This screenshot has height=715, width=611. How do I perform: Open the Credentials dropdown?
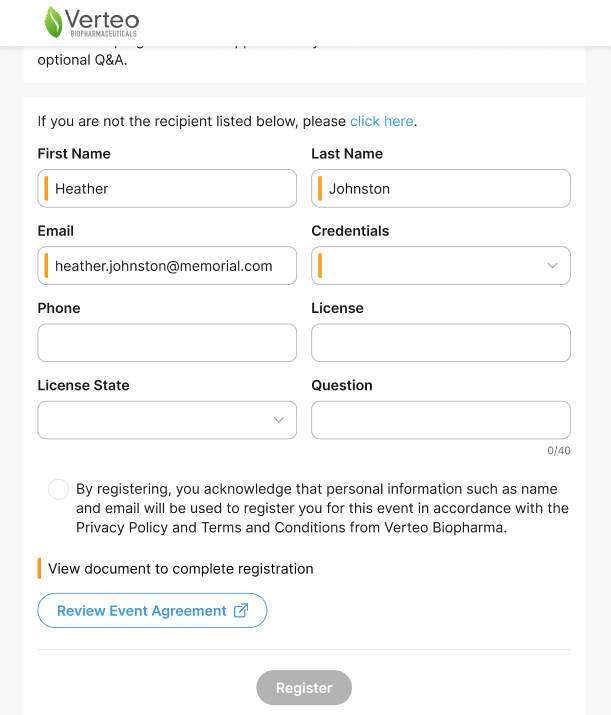tap(440, 266)
